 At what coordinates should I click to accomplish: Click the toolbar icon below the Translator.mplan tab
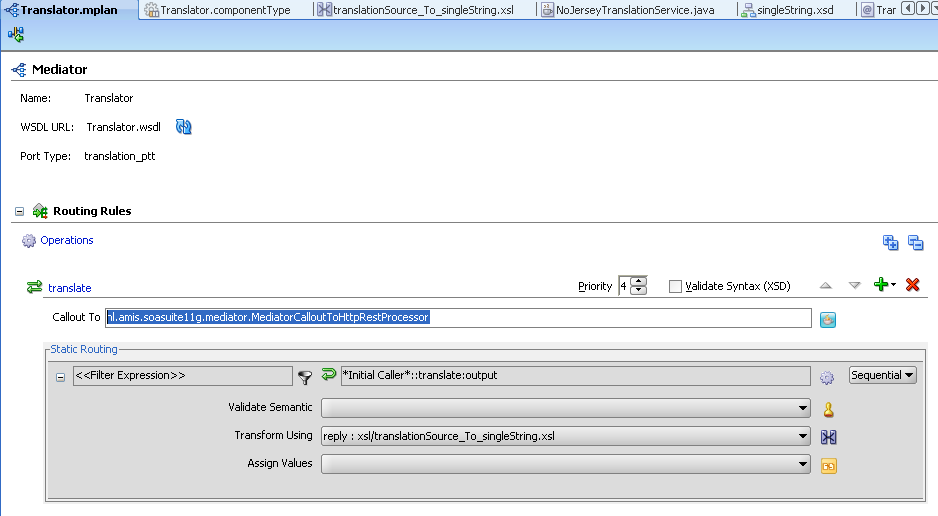(x=16, y=35)
